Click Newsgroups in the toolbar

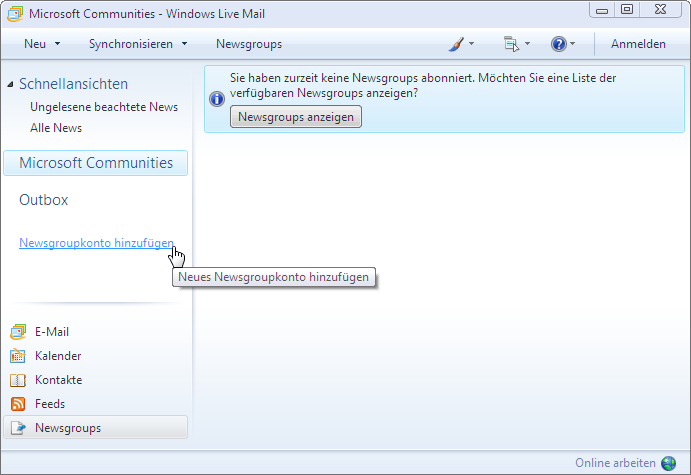point(249,44)
